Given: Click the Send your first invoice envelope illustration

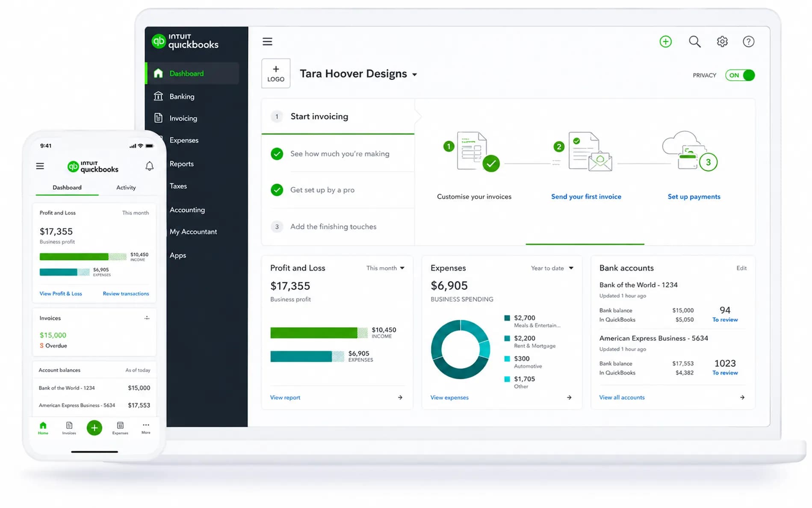Looking at the screenshot, I should point(584,152).
